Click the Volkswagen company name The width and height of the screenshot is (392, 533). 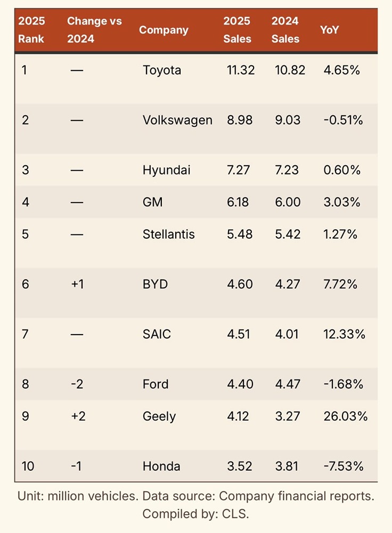click(x=177, y=120)
